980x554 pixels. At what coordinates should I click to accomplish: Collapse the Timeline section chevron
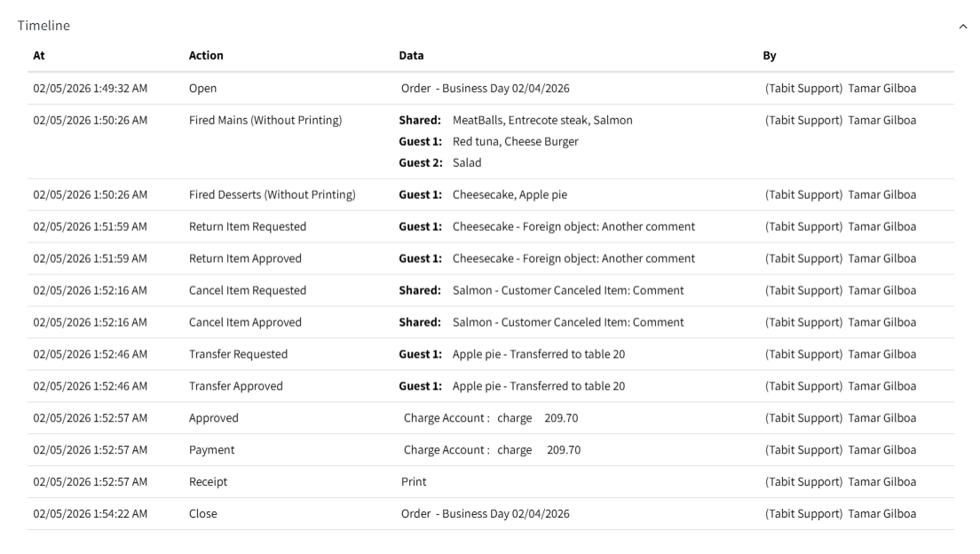click(x=963, y=28)
